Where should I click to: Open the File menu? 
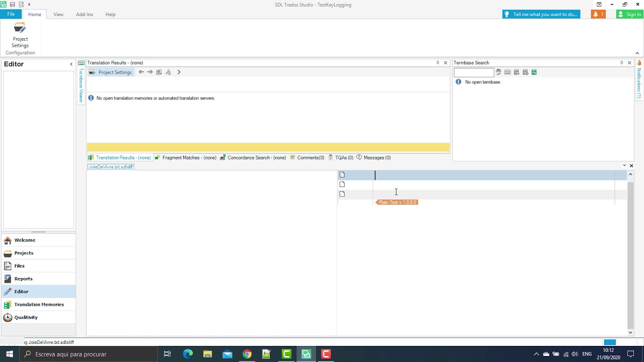[x=11, y=14]
